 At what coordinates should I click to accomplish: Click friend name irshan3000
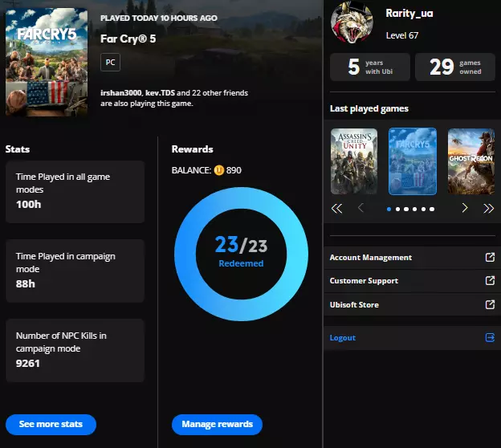coord(121,93)
